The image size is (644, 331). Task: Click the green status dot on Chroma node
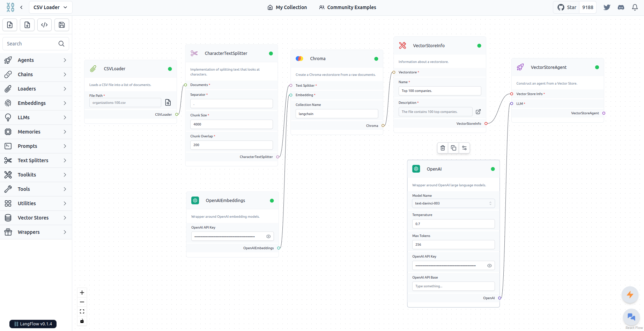pyautogui.click(x=376, y=59)
